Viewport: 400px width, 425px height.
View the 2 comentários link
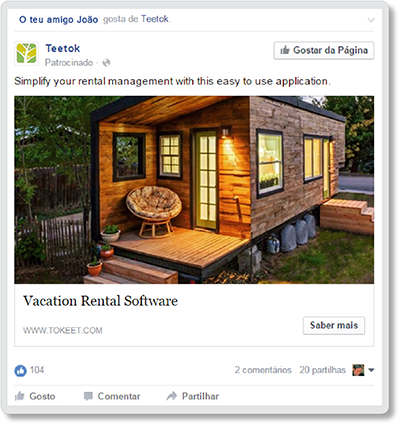263,370
